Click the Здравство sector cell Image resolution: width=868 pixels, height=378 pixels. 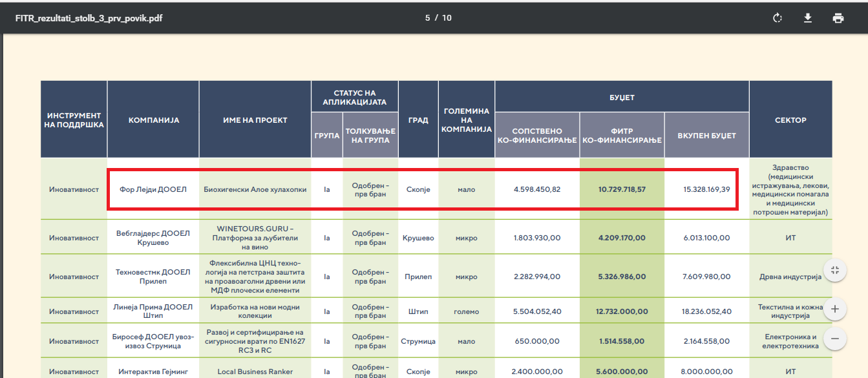[x=790, y=190]
